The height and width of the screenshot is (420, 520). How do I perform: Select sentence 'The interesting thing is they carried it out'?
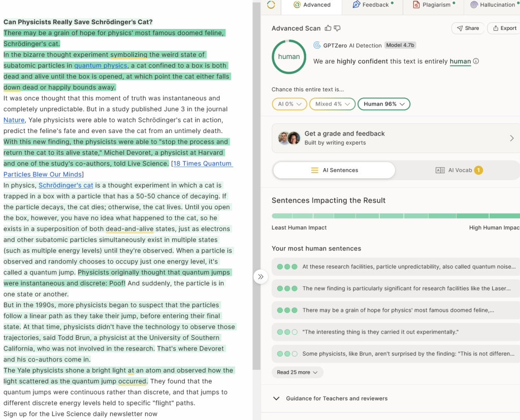coord(396,332)
